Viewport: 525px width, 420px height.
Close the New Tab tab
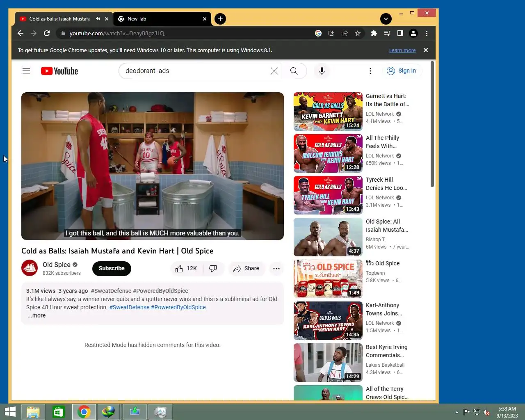(x=205, y=19)
